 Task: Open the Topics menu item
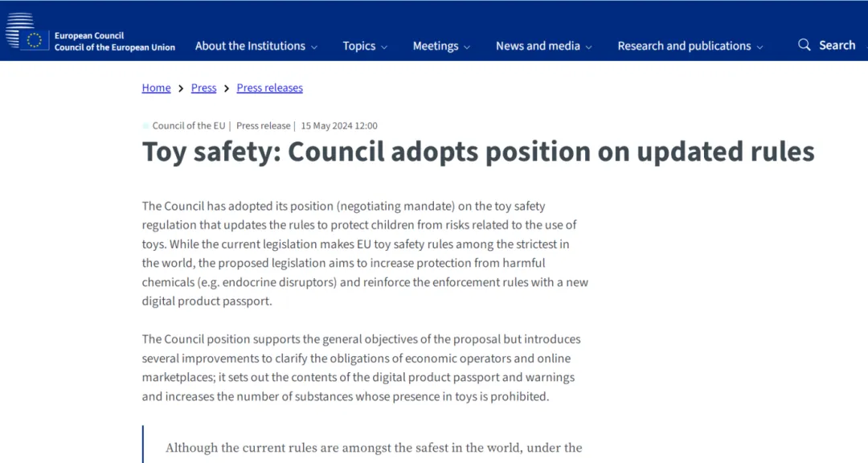coord(358,46)
